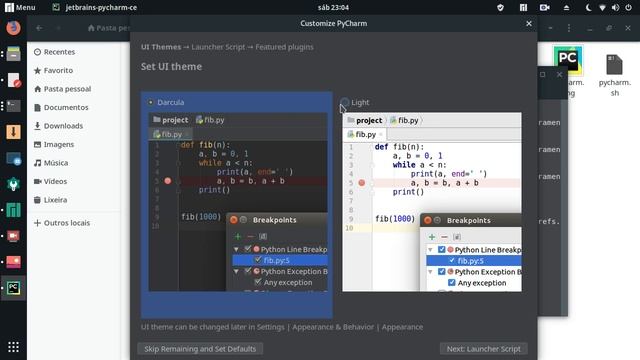The height and width of the screenshot is (360, 640).
Task: Show applications grid in the dock
Action: [x=13, y=347]
